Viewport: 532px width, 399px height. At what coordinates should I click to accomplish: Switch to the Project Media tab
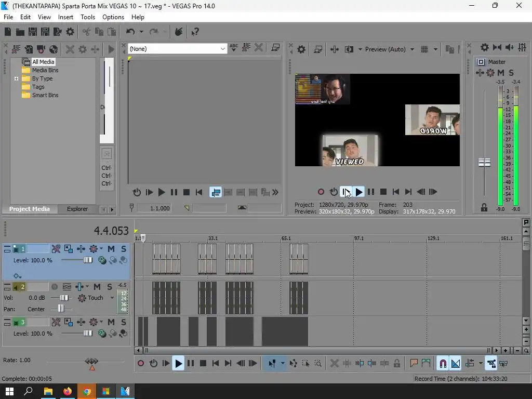(30, 209)
